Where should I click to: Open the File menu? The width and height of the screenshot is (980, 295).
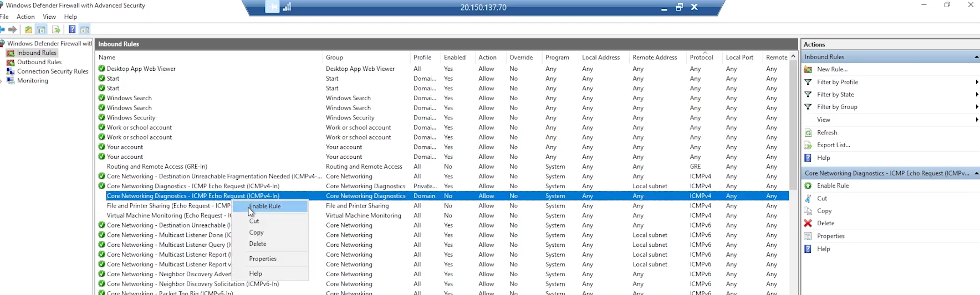[x=4, y=17]
